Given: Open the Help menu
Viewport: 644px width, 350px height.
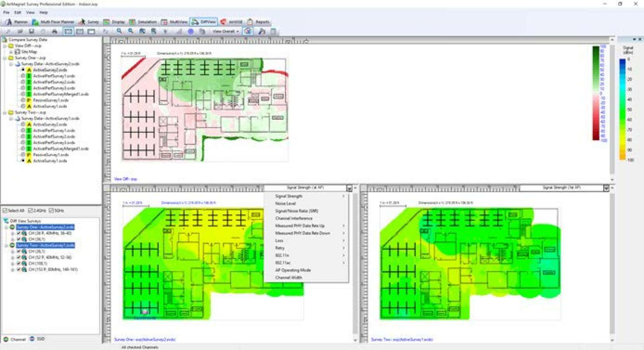Looking at the screenshot, I should 44,12.
